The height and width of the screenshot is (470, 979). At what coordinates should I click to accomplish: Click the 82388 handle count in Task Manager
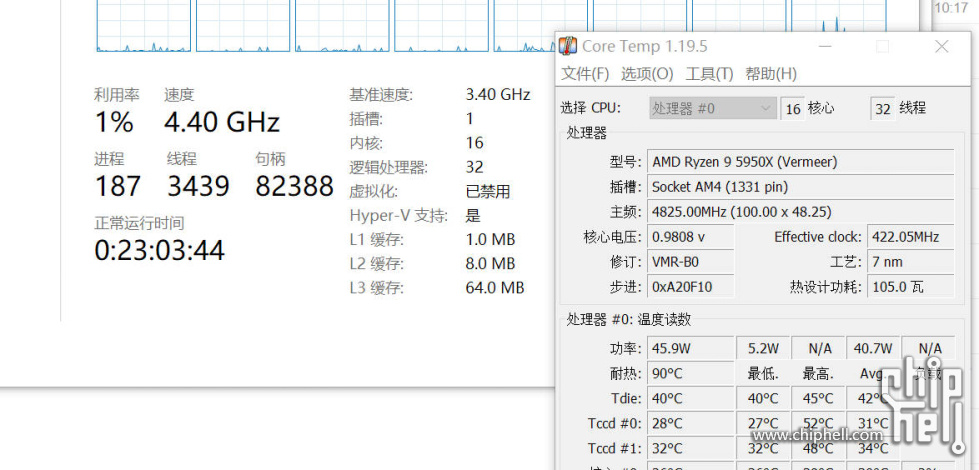pos(295,186)
